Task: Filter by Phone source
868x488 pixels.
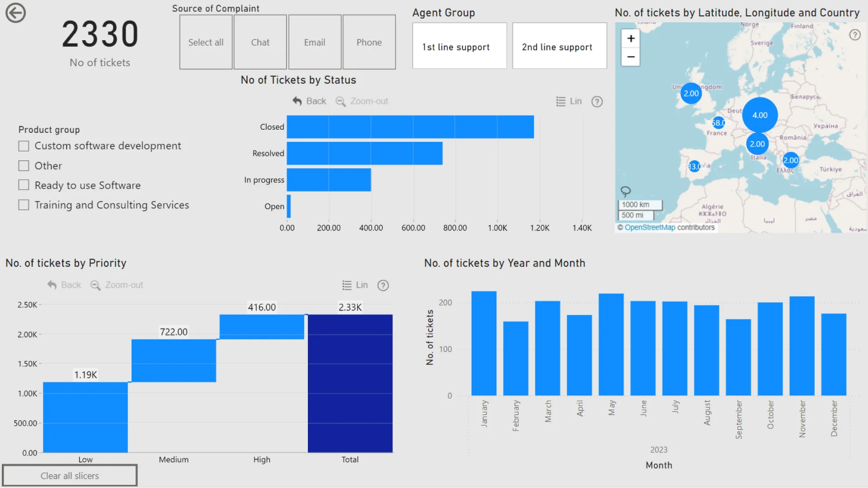Action: (369, 42)
